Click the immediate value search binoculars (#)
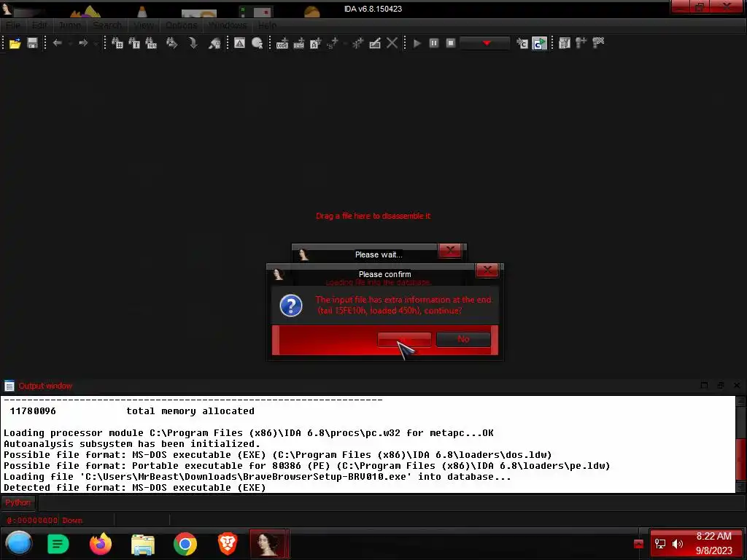 (117, 43)
